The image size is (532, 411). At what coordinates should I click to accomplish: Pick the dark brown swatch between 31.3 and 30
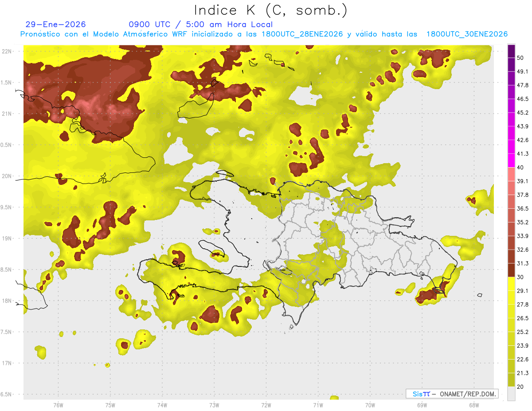pos(511,270)
